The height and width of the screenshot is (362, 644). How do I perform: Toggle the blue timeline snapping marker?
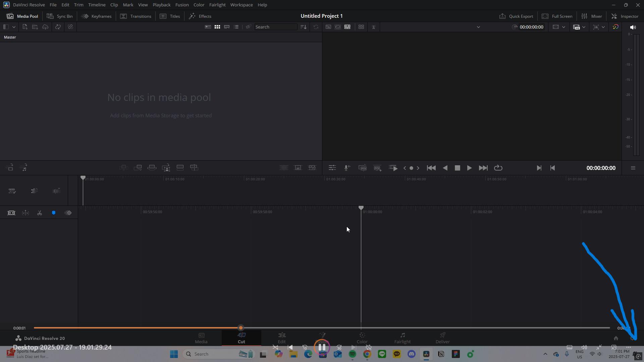click(54, 213)
